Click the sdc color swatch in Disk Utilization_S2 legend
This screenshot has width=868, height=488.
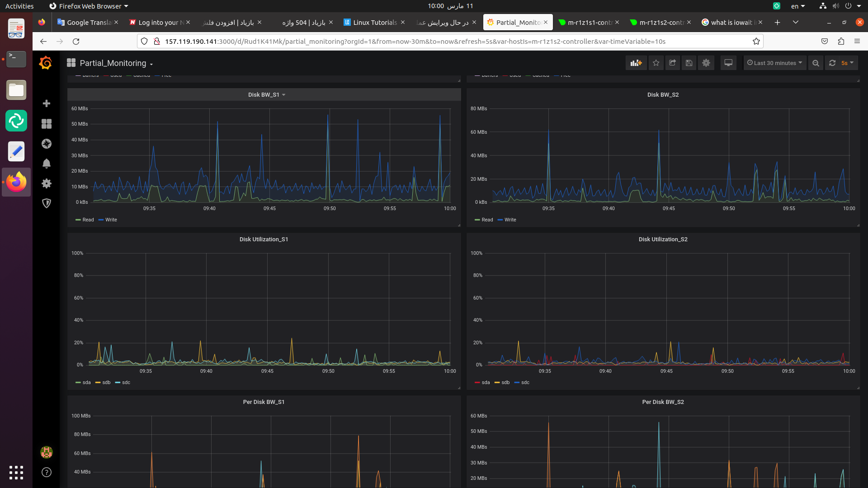tap(517, 383)
